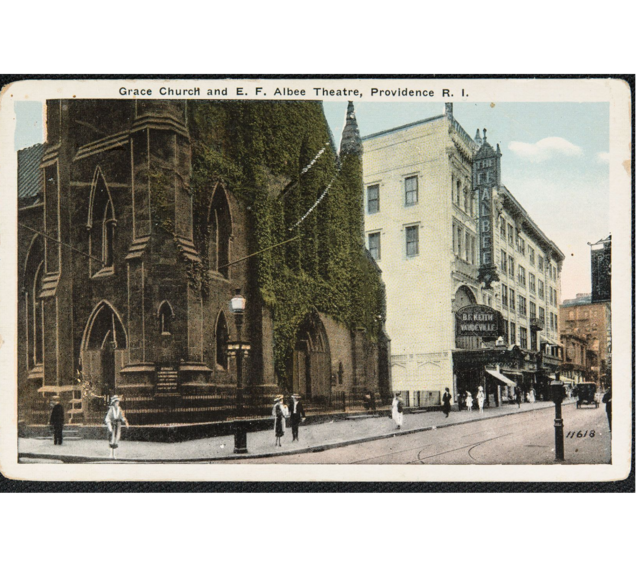The height and width of the screenshot is (572, 640).
Task: Click the white cloud in the sky
Action: tap(545, 148)
